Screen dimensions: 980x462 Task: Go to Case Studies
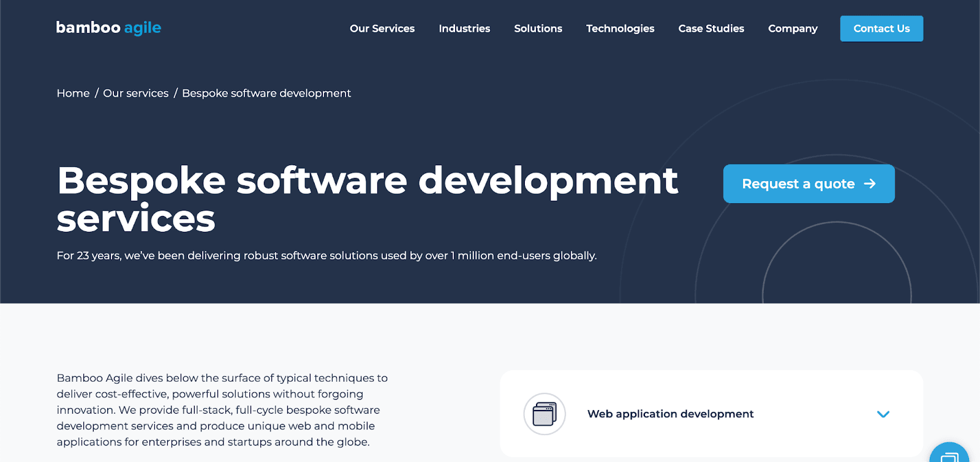tap(711, 28)
